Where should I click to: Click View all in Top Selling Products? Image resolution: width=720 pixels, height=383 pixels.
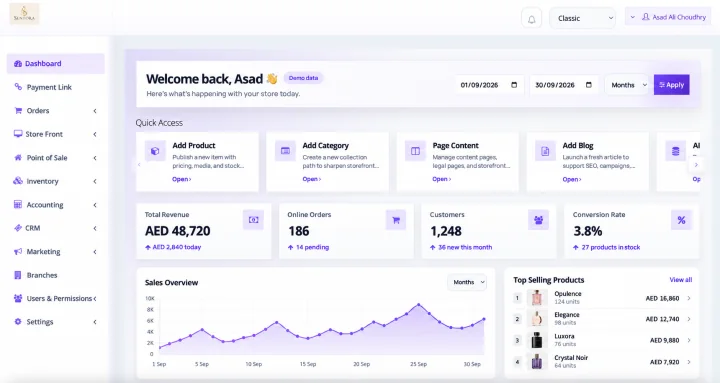tap(681, 280)
